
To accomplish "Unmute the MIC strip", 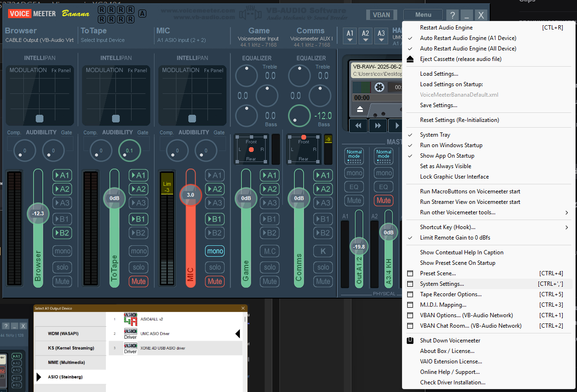I will point(215,281).
